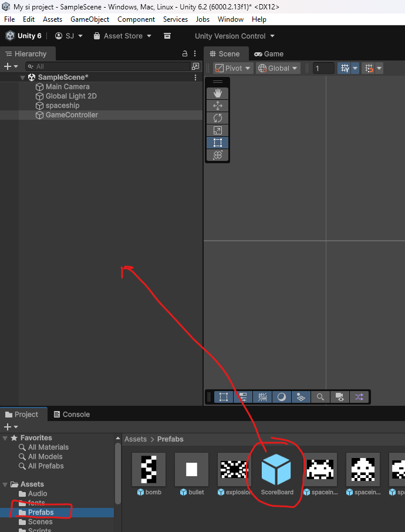405x532 pixels.
Task: Select the Rotate tool
Action: point(217,118)
